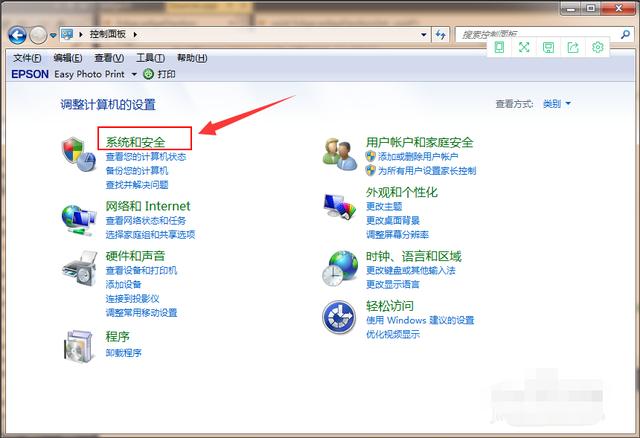Click 更改主题 link
This screenshot has width=640, height=438.
(x=384, y=206)
